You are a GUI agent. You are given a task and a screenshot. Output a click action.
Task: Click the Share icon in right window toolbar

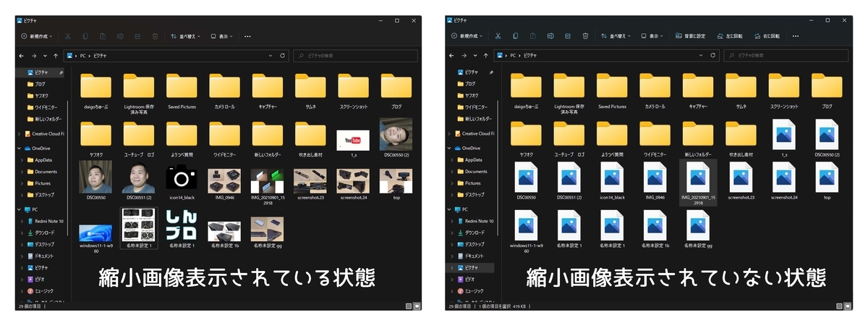[x=568, y=35]
